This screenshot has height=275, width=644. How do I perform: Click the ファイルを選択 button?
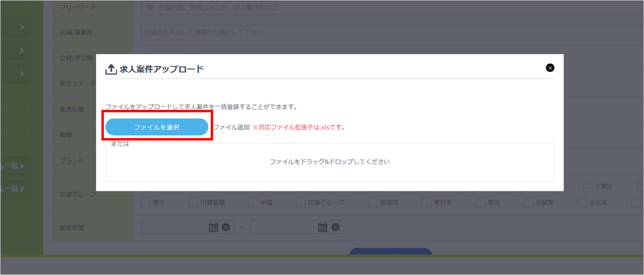[x=157, y=127]
